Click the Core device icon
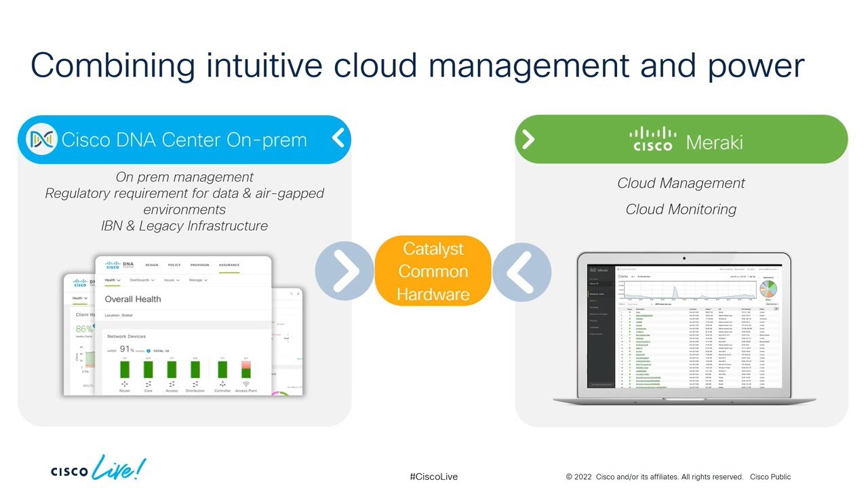 pyautogui.click(x=149, y=384)
